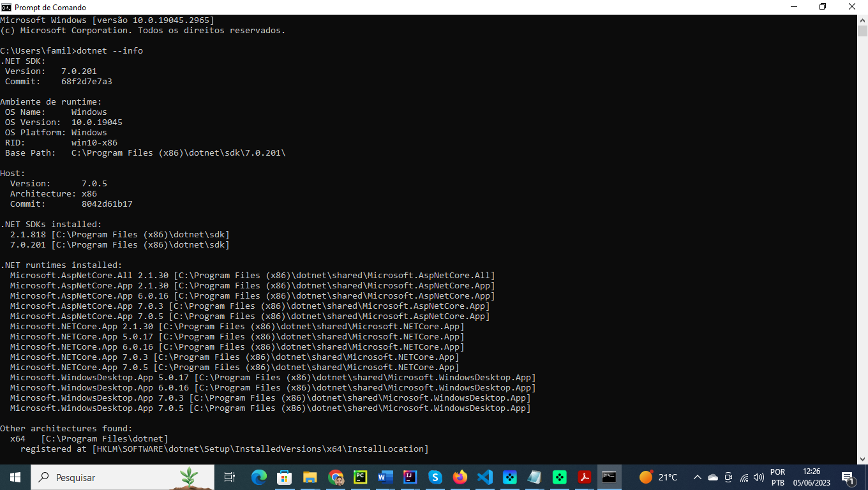Click the 'RID: win10-x86' line
Image resolution: width=868 pixels, height=490 pixels.
[x=61, y=142]
